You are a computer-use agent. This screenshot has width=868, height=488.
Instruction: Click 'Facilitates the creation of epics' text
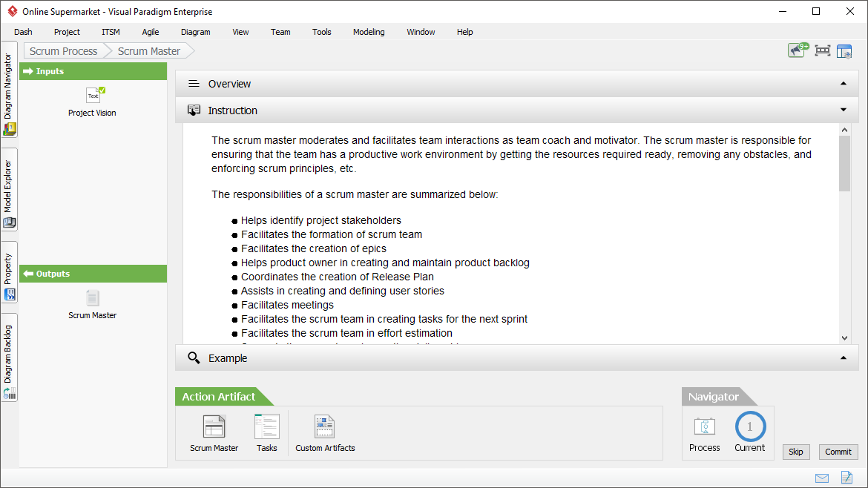coord(313,248)
